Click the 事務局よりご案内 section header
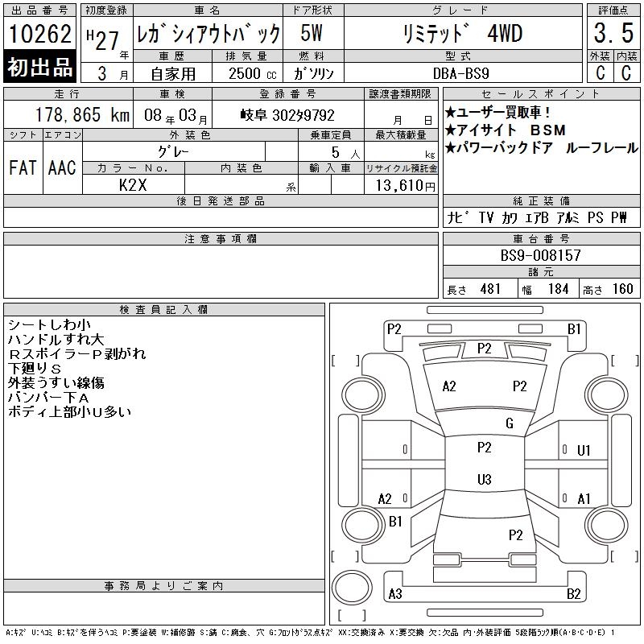 pyautogui.click(x=163, y=586)
